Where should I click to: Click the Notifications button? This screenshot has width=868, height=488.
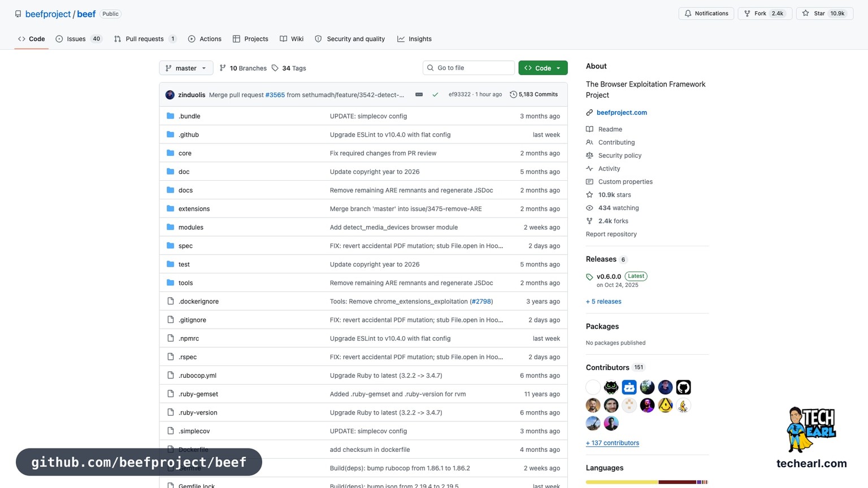click(706, 14)
